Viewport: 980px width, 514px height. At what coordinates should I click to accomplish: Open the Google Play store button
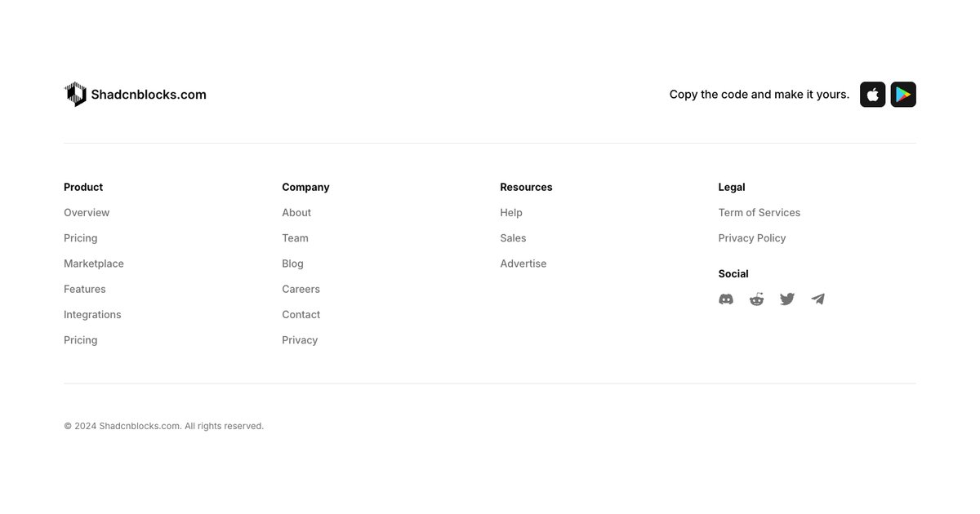click(903, 95)
